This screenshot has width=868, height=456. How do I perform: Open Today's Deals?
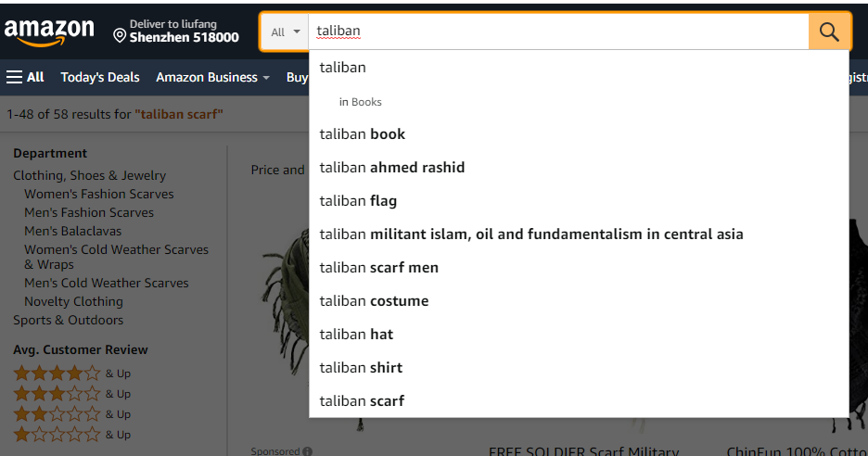tap(100, 77)
